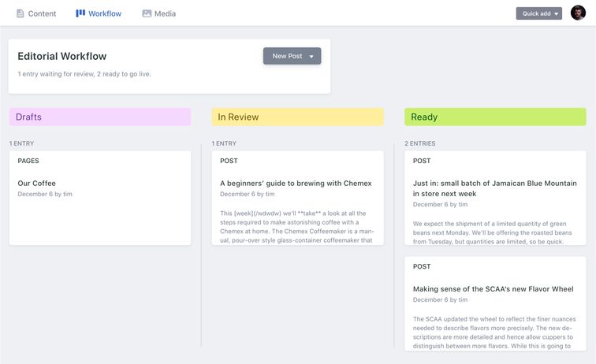This screenshot has height=364, width=596.
Task: Click the Editorial Workflow heading
Action: pos(62,56)
